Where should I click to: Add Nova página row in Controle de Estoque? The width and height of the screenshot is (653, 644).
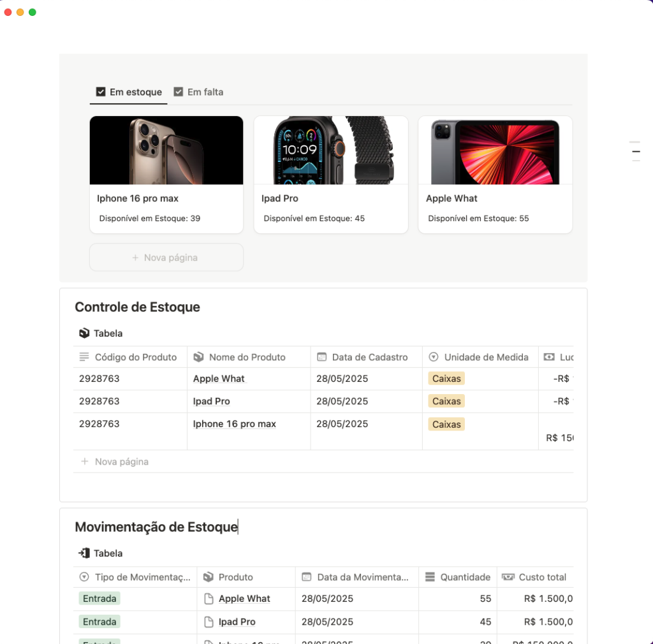pos(323,462)
